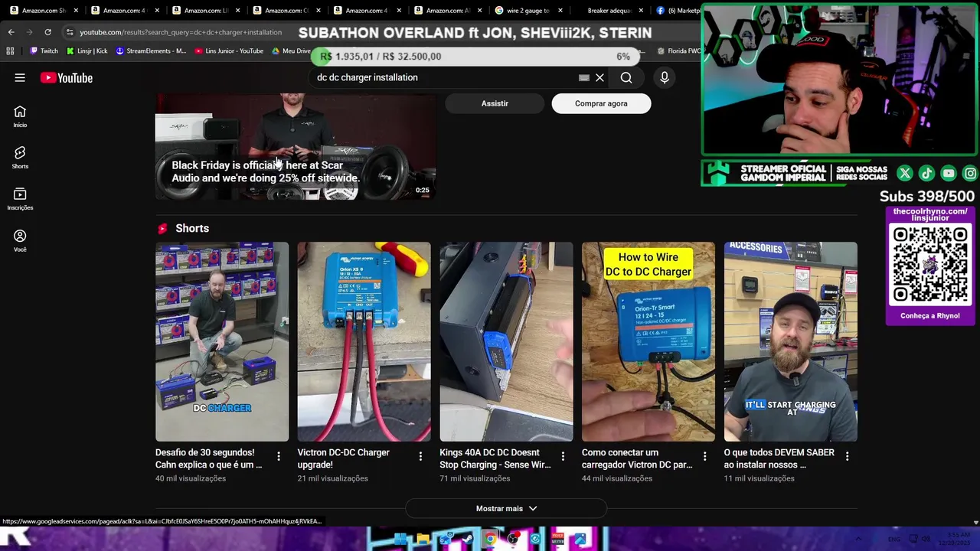Open Inscrições in the sidebar
The image size is (980, 551).
[20, 199]
